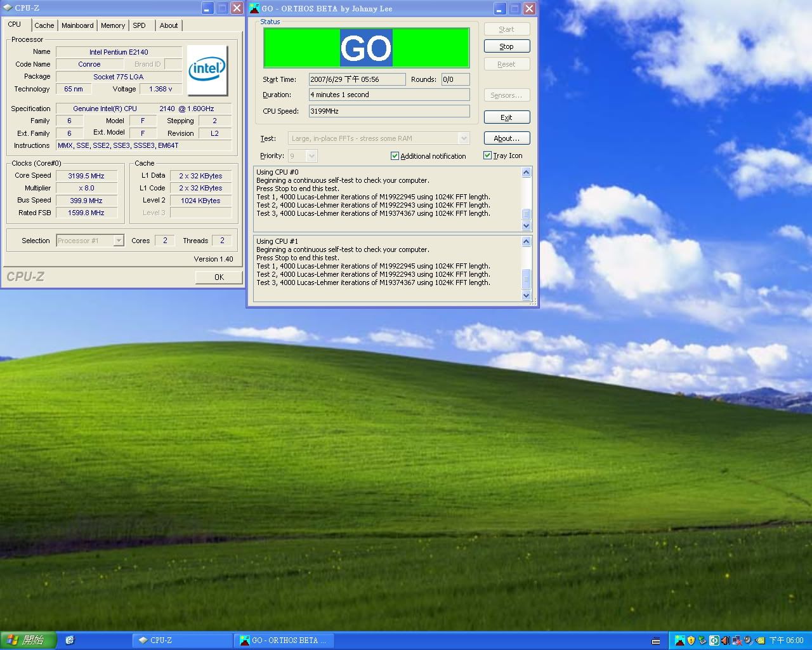812x650 pixels.
Task: Open the Selection Processor #1 dropdown
Action: (x=118, y=241)
